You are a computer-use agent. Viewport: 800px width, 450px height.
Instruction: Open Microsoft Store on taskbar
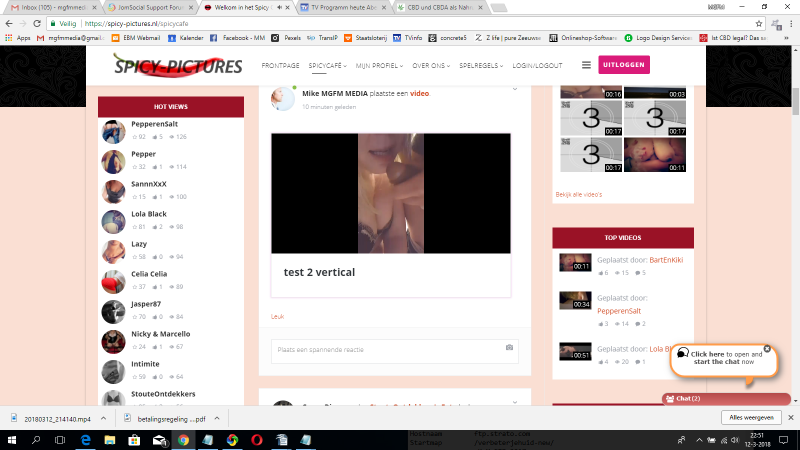pyautogui.click(x=134, y=440)
